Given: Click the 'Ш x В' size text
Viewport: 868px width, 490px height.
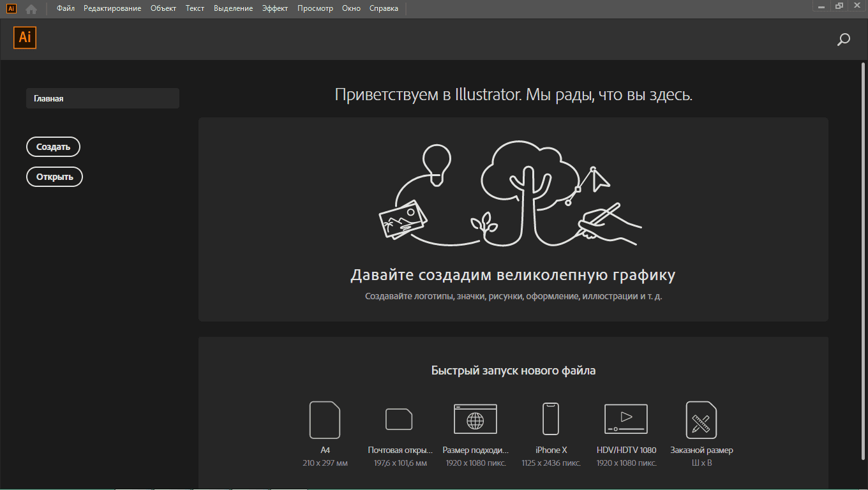Looking at the screenshot, I should click(701, 463).
